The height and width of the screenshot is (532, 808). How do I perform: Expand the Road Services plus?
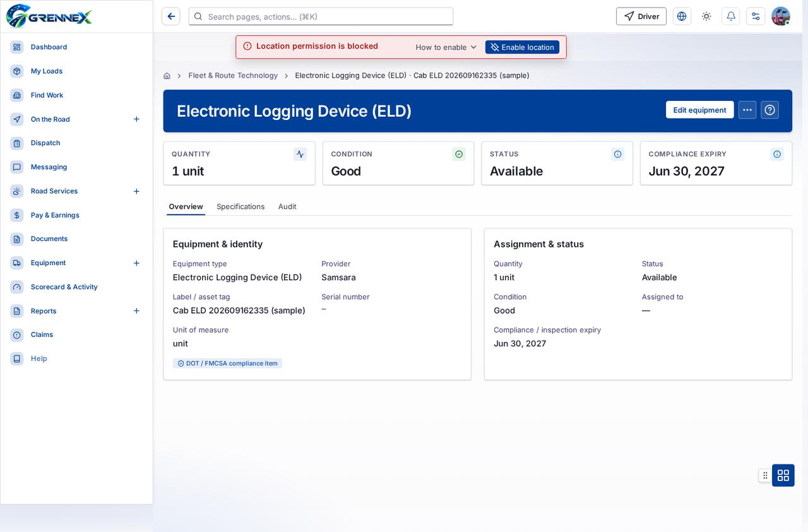[x=136, y=191]
